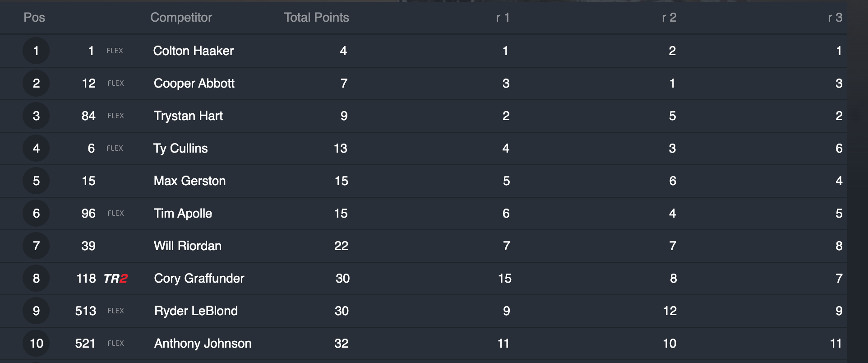The width and height of the screenshot is (868, 363).
Task: Click the TR2 logo beside Cory Graffunder
Action: click(x=115, y=279)
